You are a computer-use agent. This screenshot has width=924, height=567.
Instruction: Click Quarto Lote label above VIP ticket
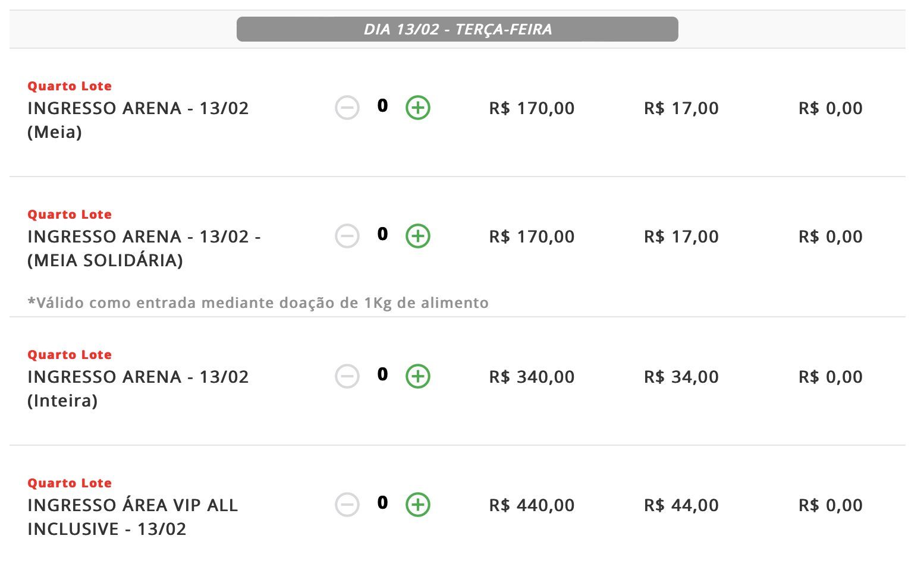(70, 483)
